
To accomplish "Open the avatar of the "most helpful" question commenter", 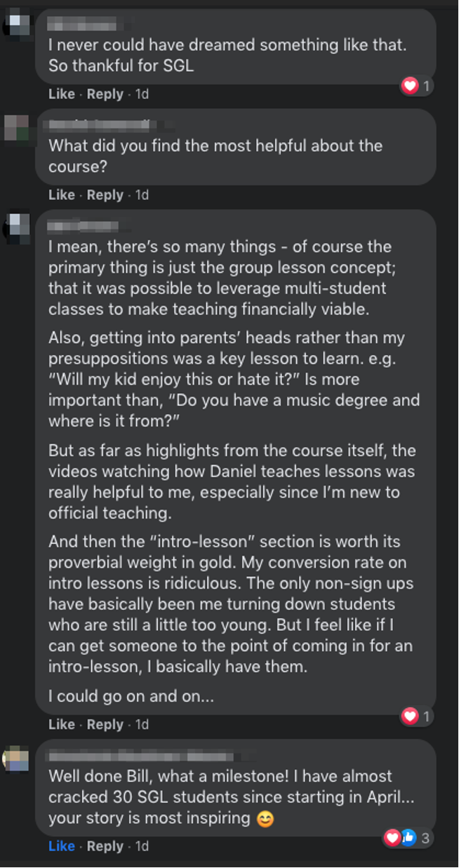I will [16, 127].
